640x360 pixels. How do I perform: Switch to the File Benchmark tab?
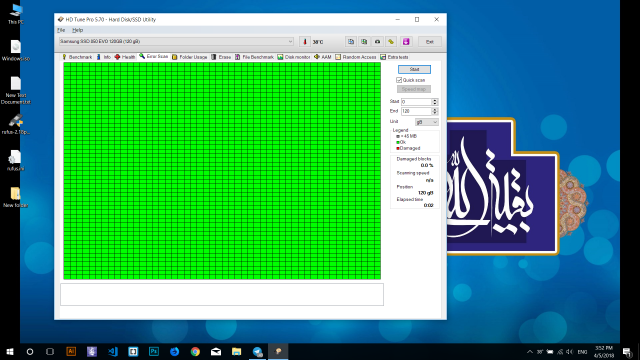tap(254, 57)
